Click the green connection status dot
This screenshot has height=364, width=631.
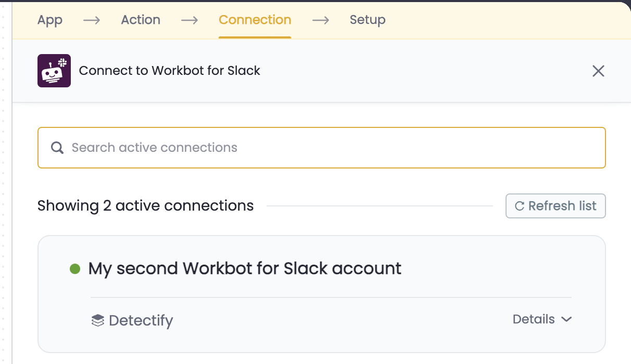75,269
